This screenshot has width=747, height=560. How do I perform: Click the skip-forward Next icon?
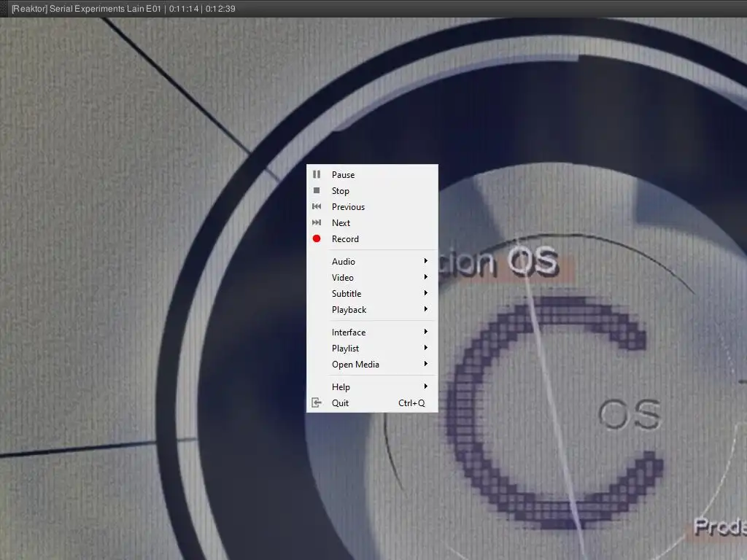coord(317,222)
